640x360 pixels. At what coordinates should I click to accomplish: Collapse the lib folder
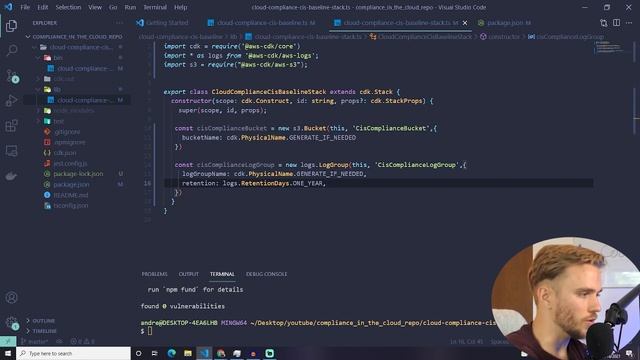click(x=77, y=89)
